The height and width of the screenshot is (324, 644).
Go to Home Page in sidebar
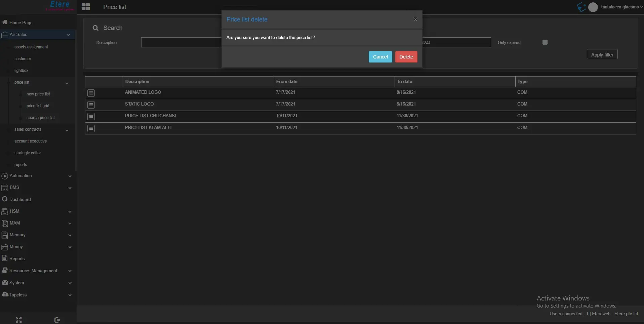21,23
